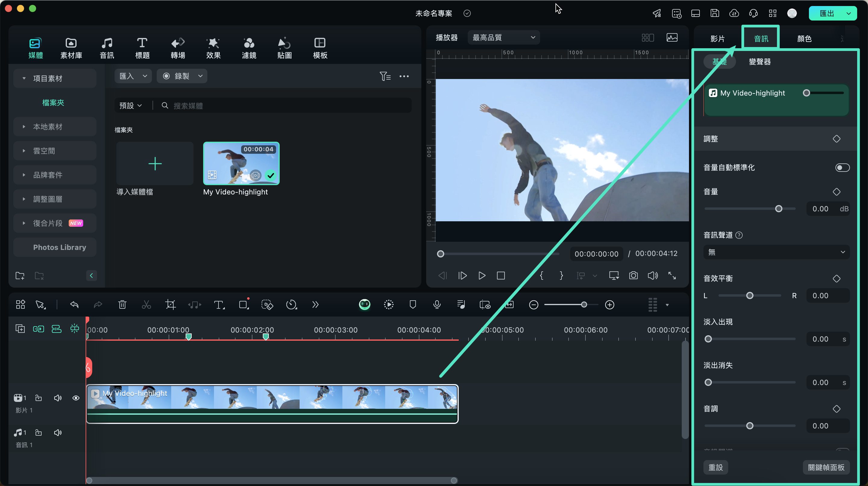868x486 pixels.
Task: Open the 素材庫 stock media tab
Action: point(71,48)
